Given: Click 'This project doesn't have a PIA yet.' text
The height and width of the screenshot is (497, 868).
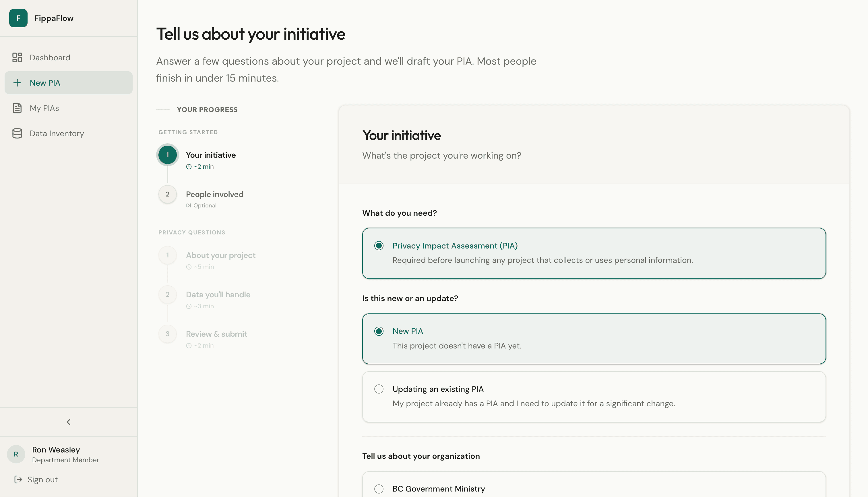Looking at the screenshot, I should [x=457, y=345].
